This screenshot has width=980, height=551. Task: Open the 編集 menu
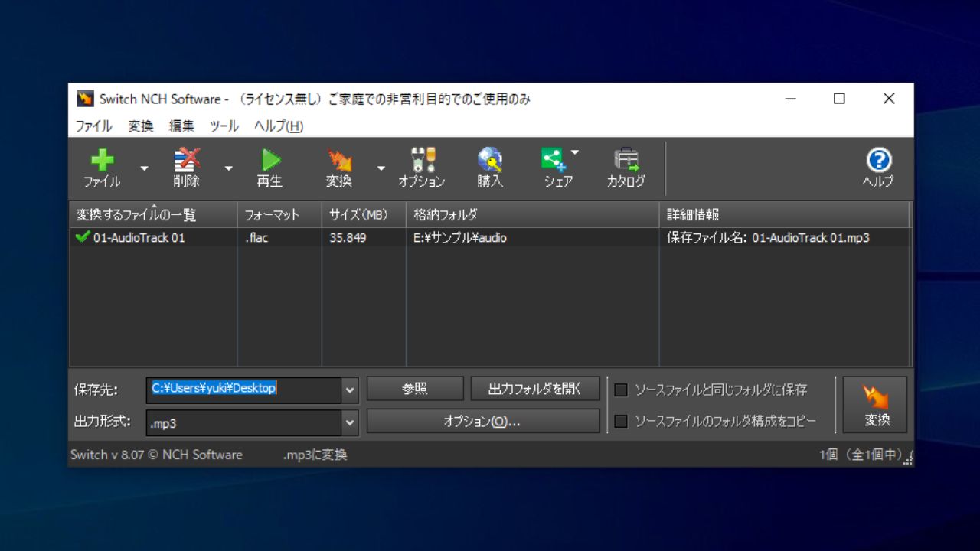182,126
